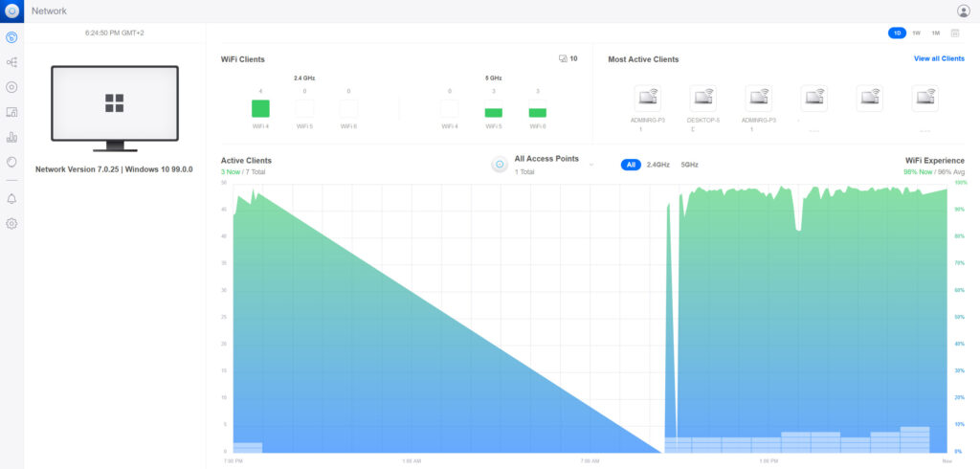This screenshot has width=980, height=469.
Task: Open the Client Devices sidebar icon
Action: click(11, 112)
